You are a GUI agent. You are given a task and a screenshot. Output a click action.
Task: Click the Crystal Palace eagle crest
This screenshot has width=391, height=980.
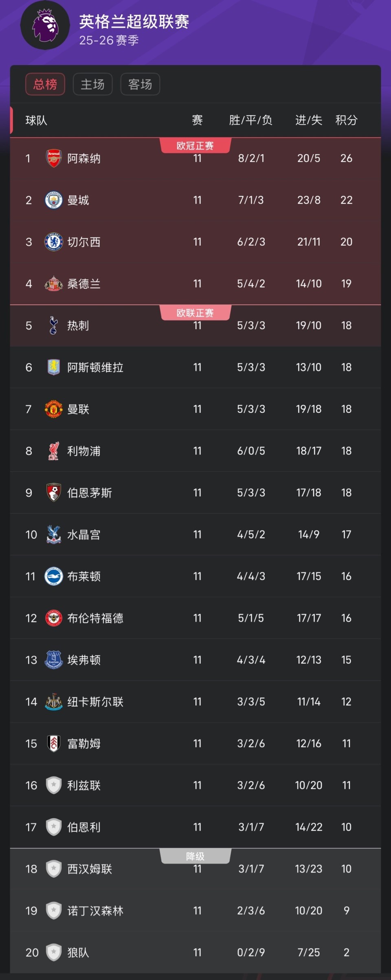pos(53,535)
